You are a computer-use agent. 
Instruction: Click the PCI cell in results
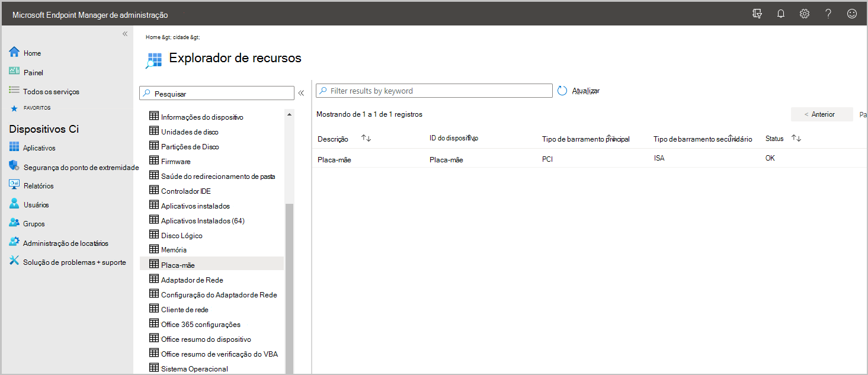pyautogui.click(x=547, y=159)
